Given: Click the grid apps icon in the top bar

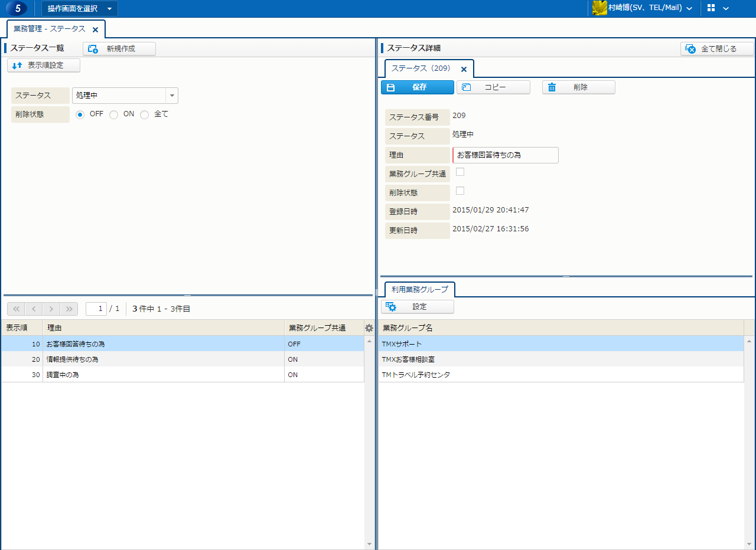Looking at the screenshot, I should [711, 8].
